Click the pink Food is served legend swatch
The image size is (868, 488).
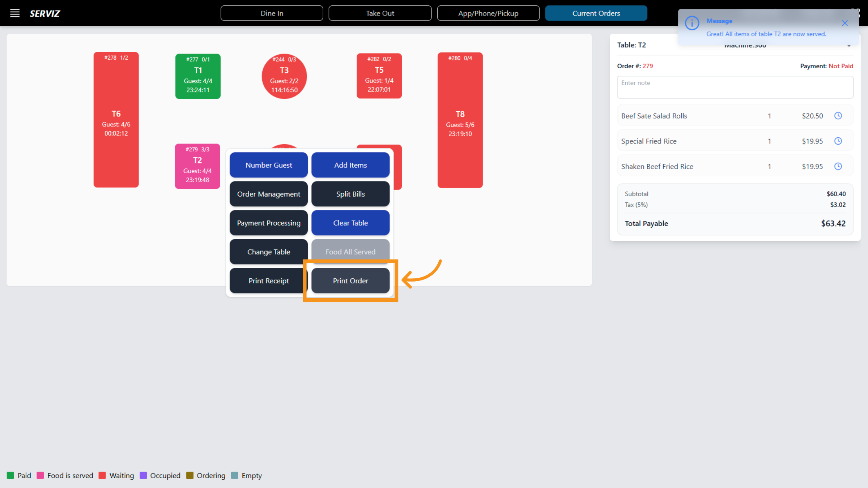[40, 475]
